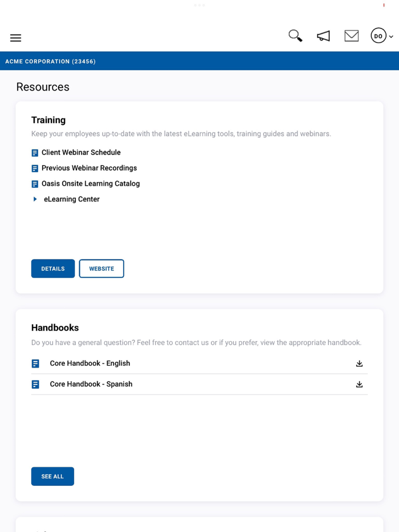Open the Core Handbook - Spanish entry
Image resolution: width=399 pixels, height=532 pixels.
[x=91, y=384]
